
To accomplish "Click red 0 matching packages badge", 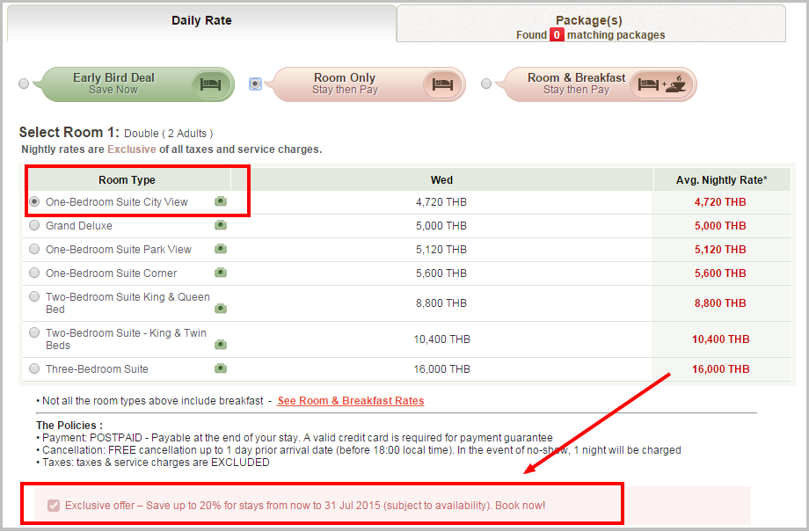I will [557, 34].
